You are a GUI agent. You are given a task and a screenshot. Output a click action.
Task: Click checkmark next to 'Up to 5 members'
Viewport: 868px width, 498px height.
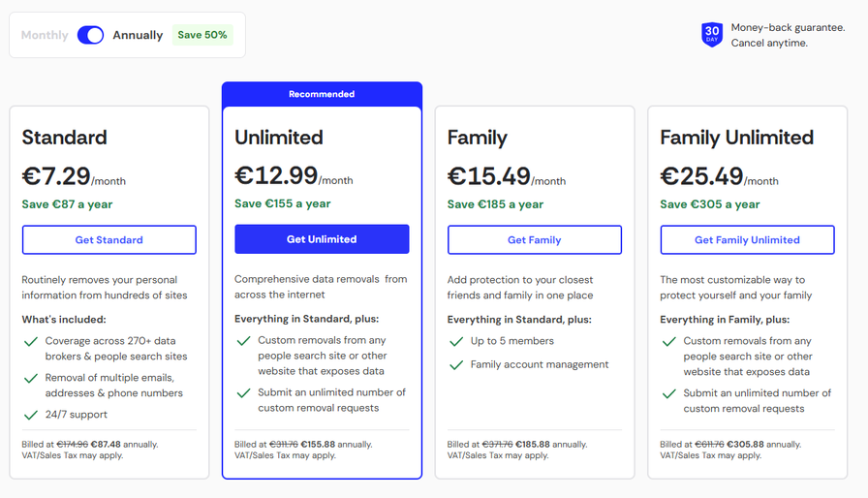coord(456,341)
